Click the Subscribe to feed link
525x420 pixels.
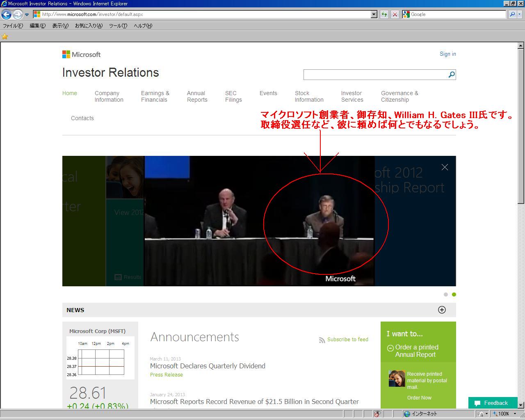[348, 340]
